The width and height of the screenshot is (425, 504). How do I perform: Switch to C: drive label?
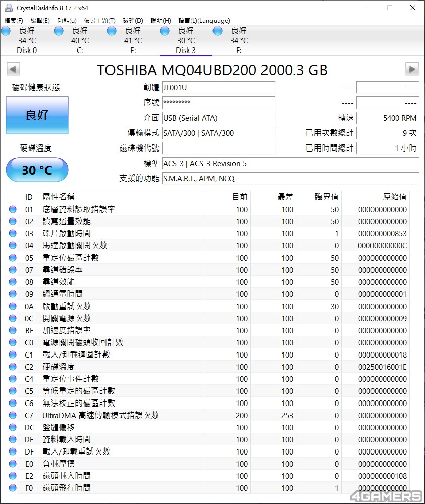[x=80, y=51]
